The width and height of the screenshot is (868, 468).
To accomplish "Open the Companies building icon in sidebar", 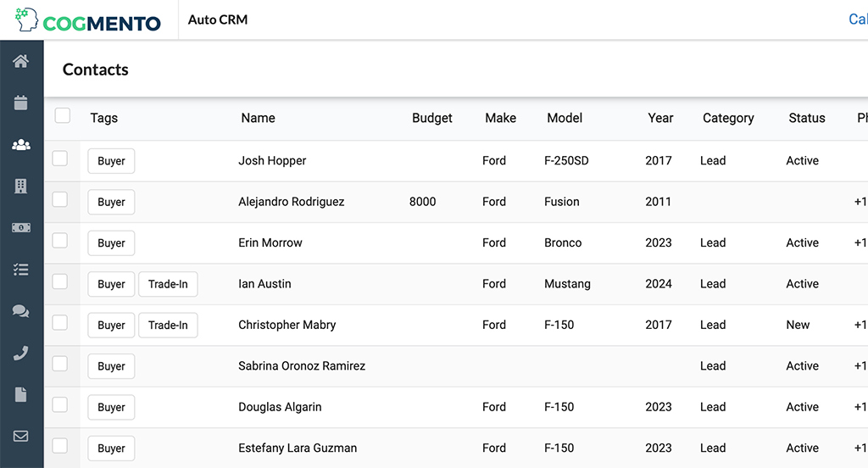I will (x=21, y=187).
